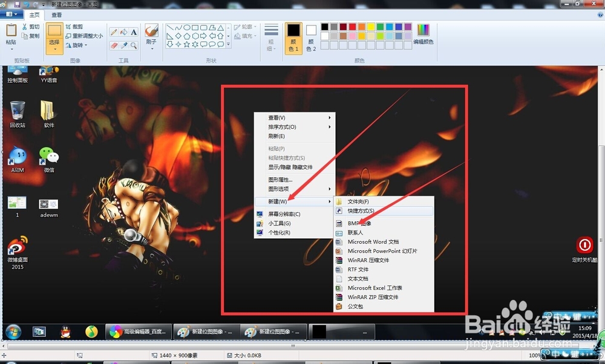Click the large 粘贴 (Paste) clipboard button
The image size is (605, 364).
click(x=11, y=34)
